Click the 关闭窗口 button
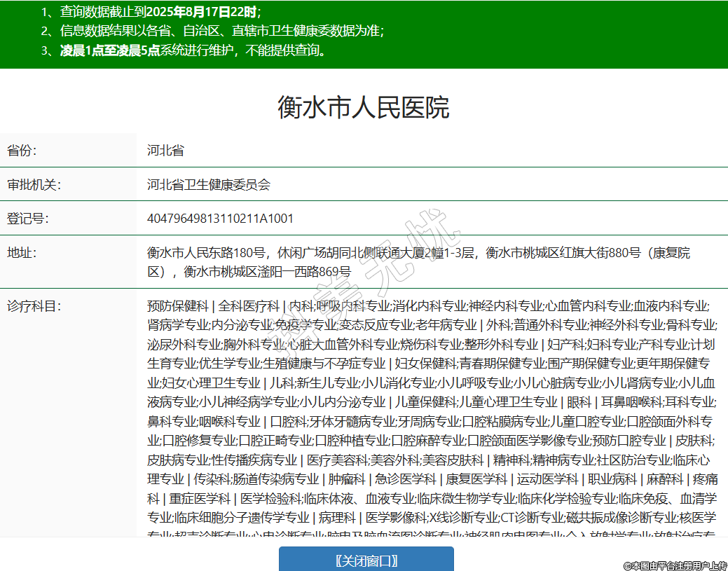 (x=366, y=560)
